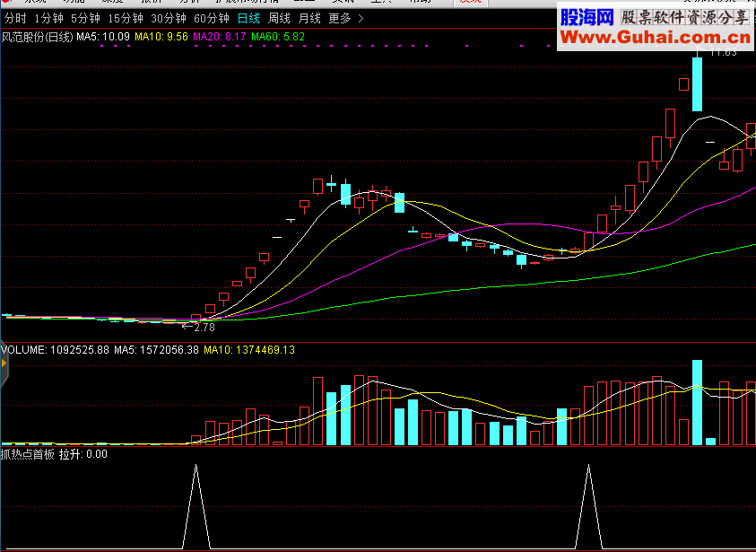Image resolution: width=756 pixels, height=552 pixels.
Task: Click the MA5: 10.09 indicator label
Action: pyautogui.click(x=103, y=37)
